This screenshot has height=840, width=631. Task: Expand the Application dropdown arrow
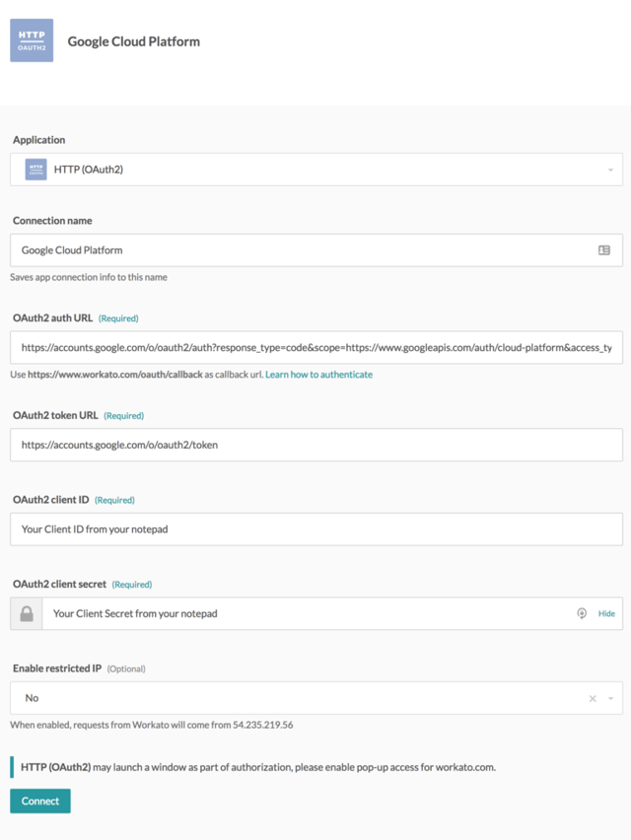pos(610,170)
